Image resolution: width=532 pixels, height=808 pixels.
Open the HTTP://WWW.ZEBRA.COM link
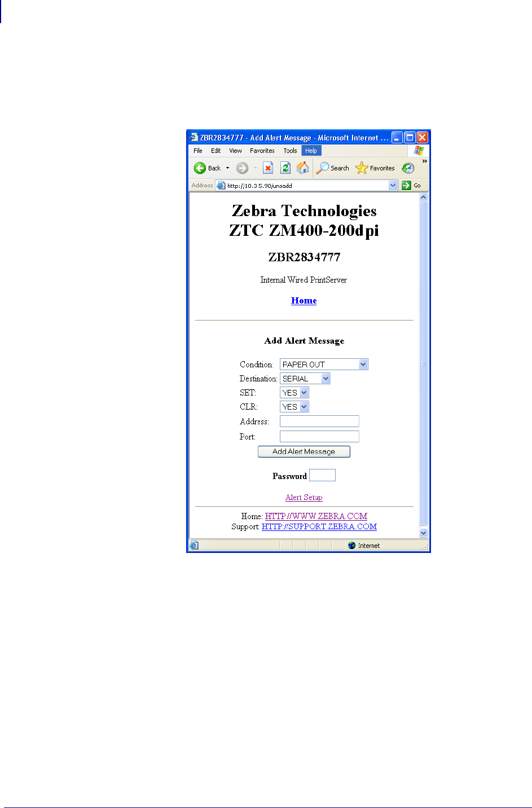[x=316, y=516]
